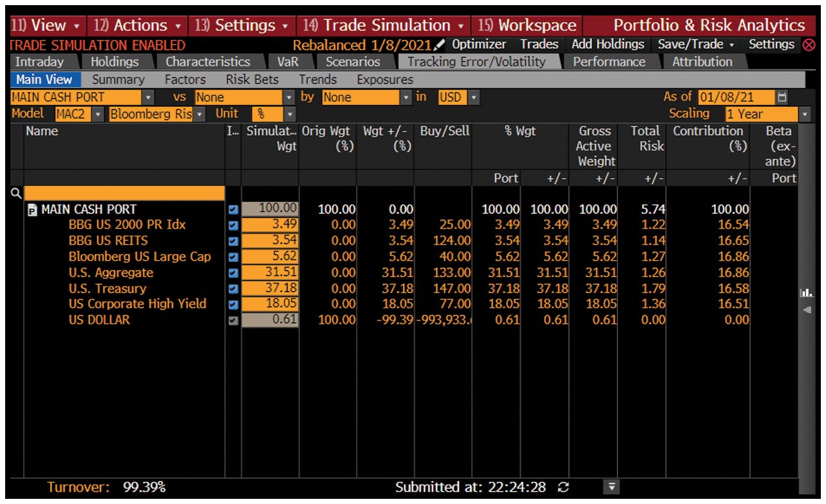Switch to the Performance tab
Screen dimensions: 826x504
tap(608, 62)
